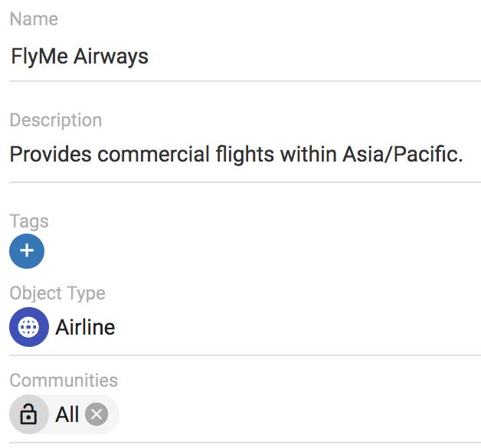The width and height of the screenshot is (481, 448).
Task: Click the lock icon in the All chip
Action: 28,415
